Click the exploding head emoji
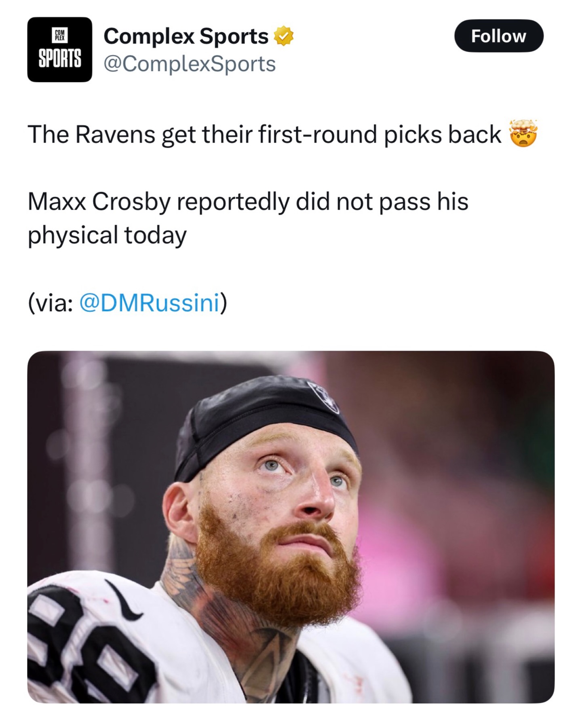The width and height of the screenshot is (582, 728). point(523,133)
